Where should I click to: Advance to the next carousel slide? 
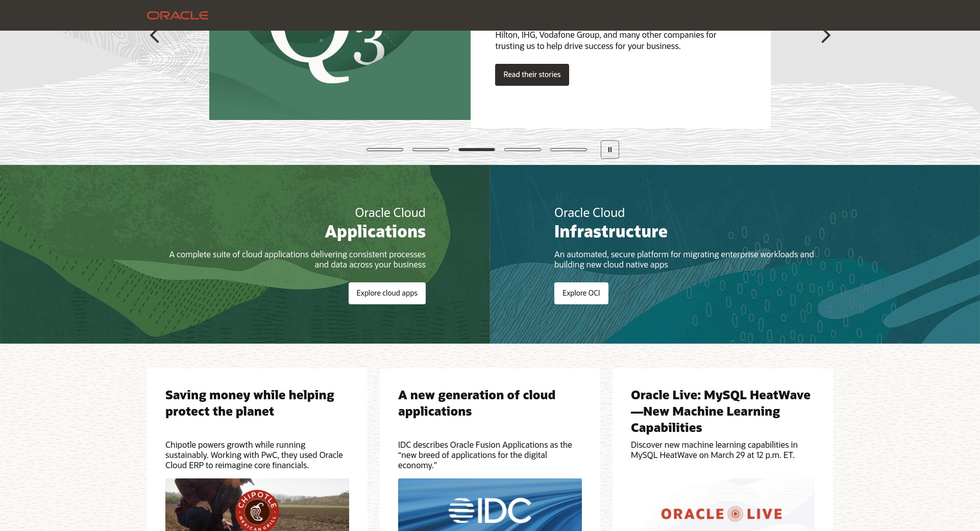coord(825,36)
